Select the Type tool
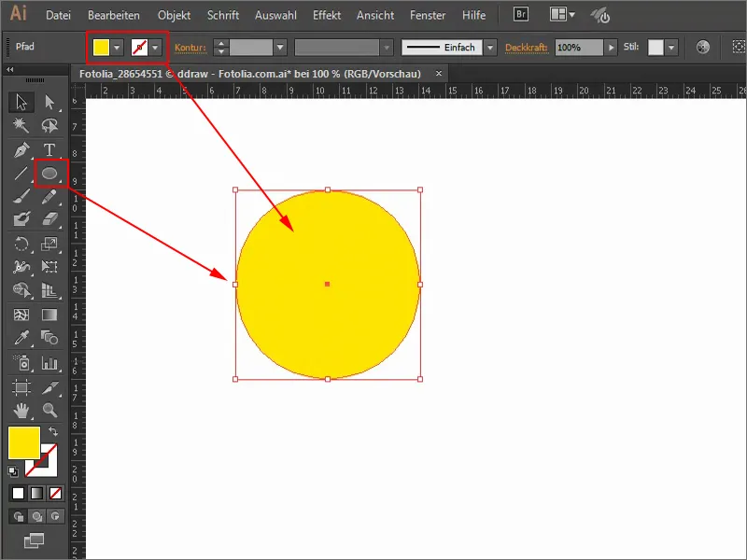Viewport: 747px width, 560px height. [x=49, y=150]
